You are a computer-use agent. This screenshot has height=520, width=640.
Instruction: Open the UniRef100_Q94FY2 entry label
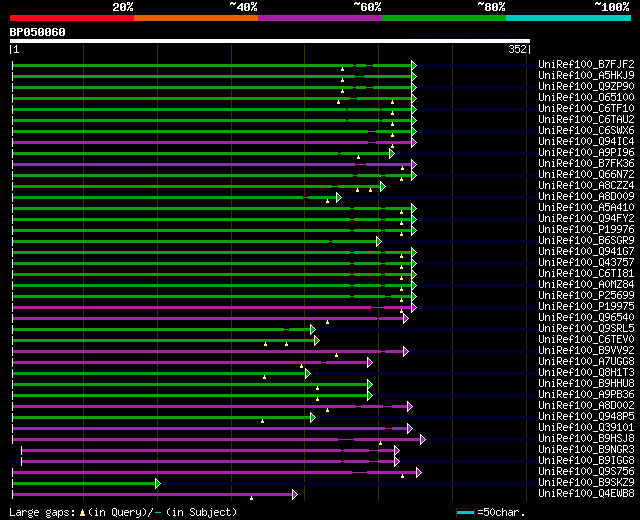(586, 218)
